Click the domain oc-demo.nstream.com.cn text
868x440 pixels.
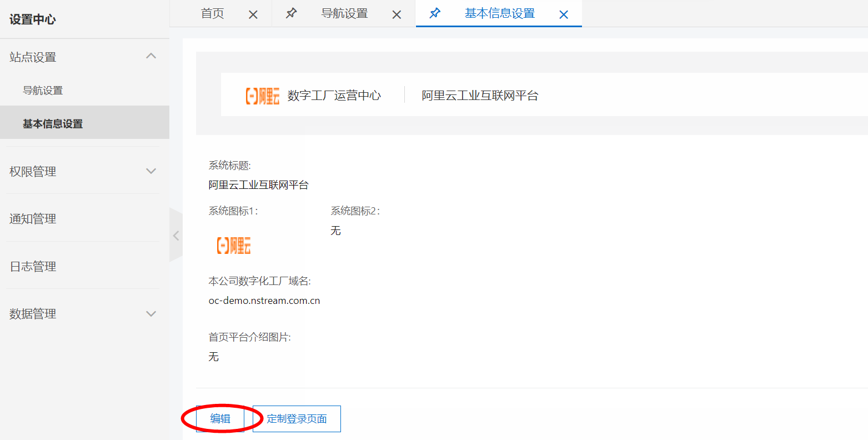(x=264, y=301)
